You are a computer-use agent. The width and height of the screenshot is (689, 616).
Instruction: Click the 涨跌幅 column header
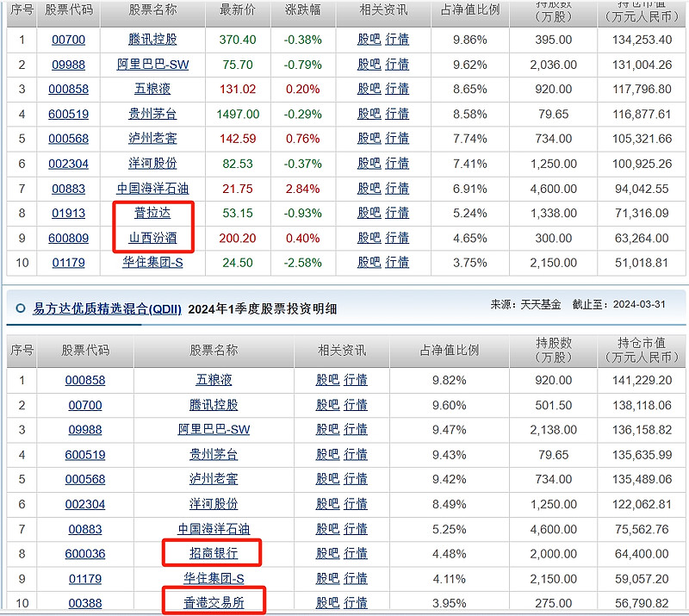303,9
